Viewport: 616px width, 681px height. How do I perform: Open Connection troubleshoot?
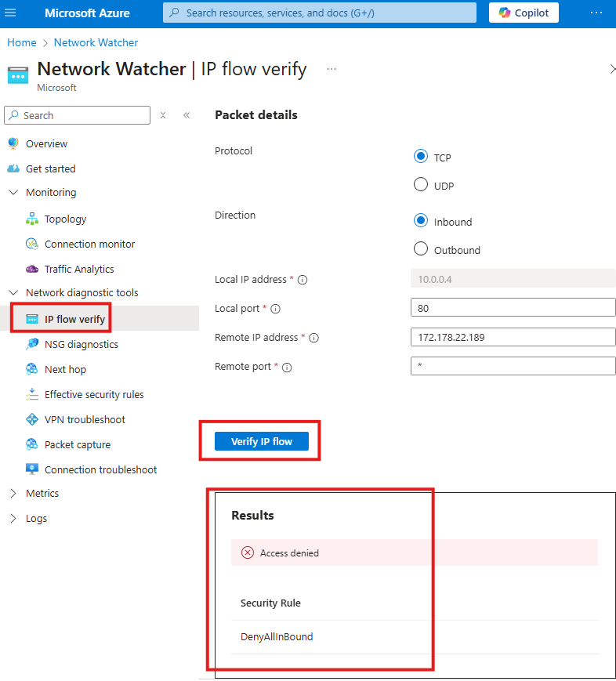pos(101,470)
